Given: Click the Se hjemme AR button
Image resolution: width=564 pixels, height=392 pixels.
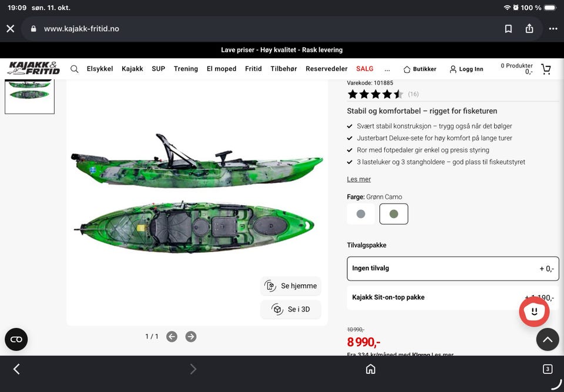Looking at the screenshot, I should click(291, 286).
